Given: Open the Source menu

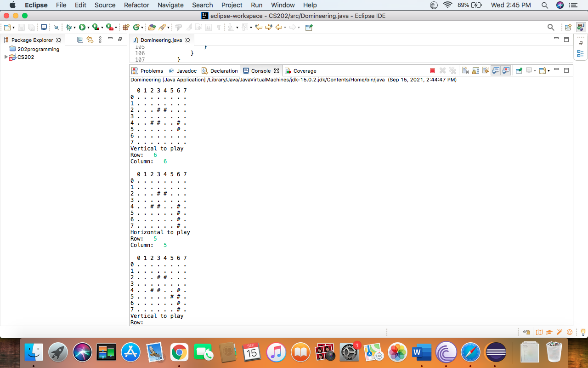Looking at the screenshot, I should coord(105,5).
